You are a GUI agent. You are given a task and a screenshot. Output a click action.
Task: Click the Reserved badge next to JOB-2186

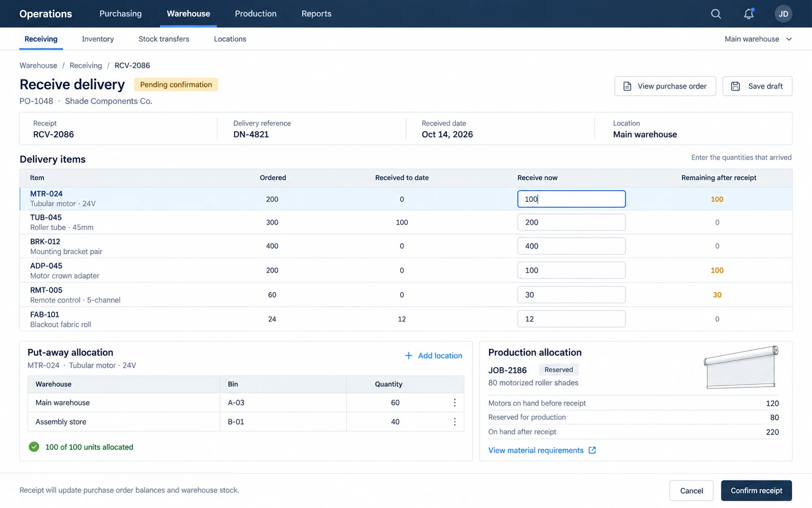pos(559,370)
